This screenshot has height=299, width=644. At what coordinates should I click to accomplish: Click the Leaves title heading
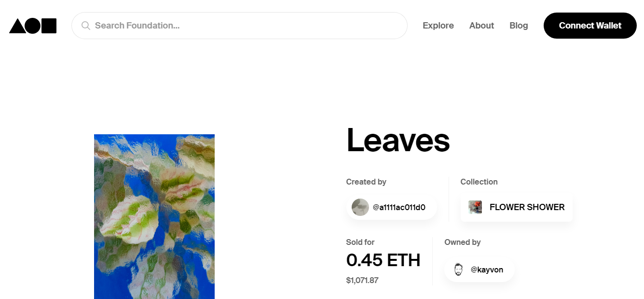pyautogui.click(x=398, y=140)
